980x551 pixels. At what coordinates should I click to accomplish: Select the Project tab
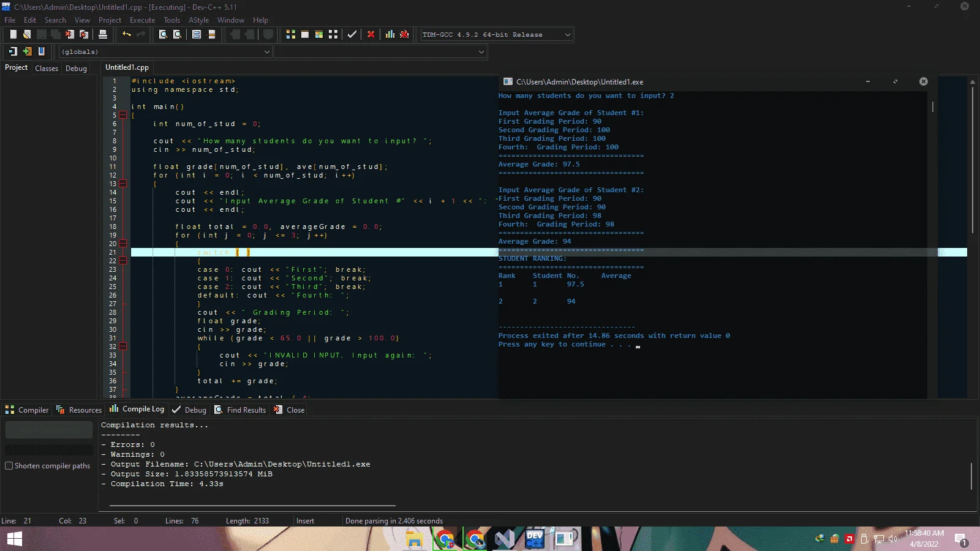[x=16, y=67]
